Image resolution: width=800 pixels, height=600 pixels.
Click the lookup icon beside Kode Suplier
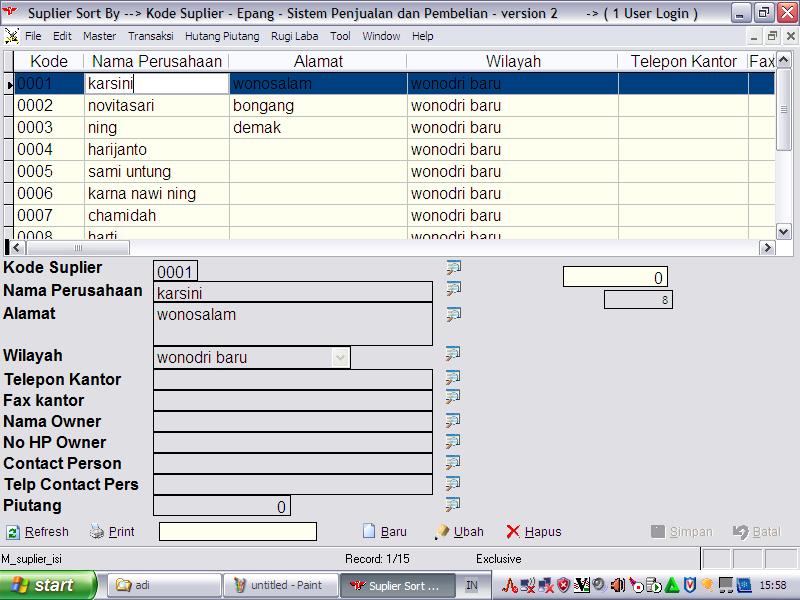coord(453,268)
